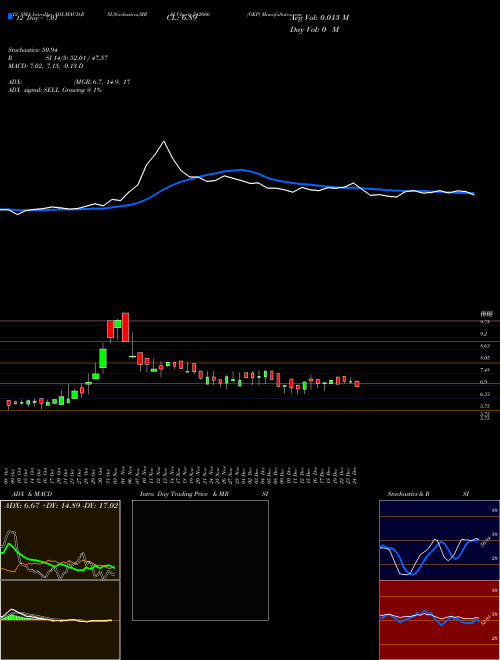
Task: Click the '(MGR) 6.7, 14.9, 17' ADX values
Action: pyautogui.click(x=102, y=82)
